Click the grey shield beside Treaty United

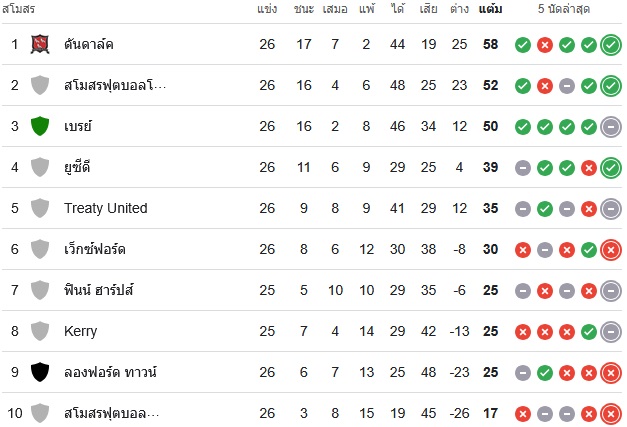(40, 208)
